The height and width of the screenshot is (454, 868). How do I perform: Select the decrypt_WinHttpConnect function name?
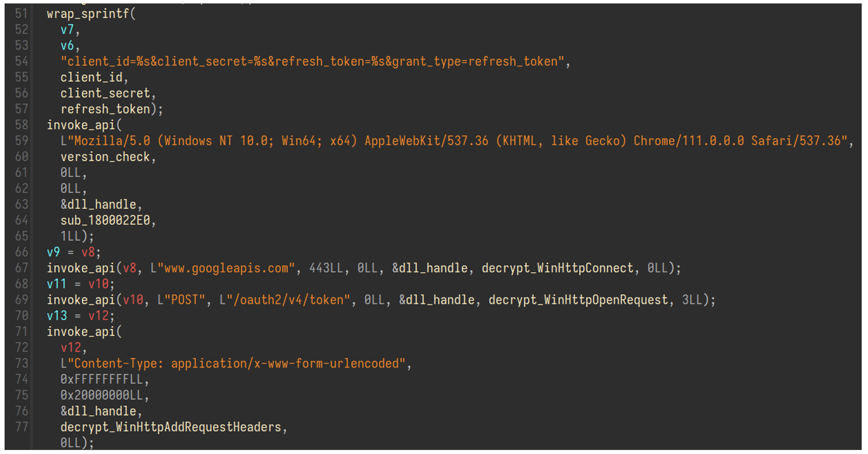click(557, 268)
